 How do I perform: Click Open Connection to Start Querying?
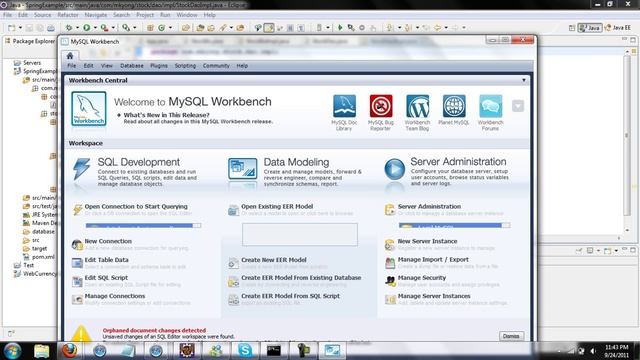136,207
